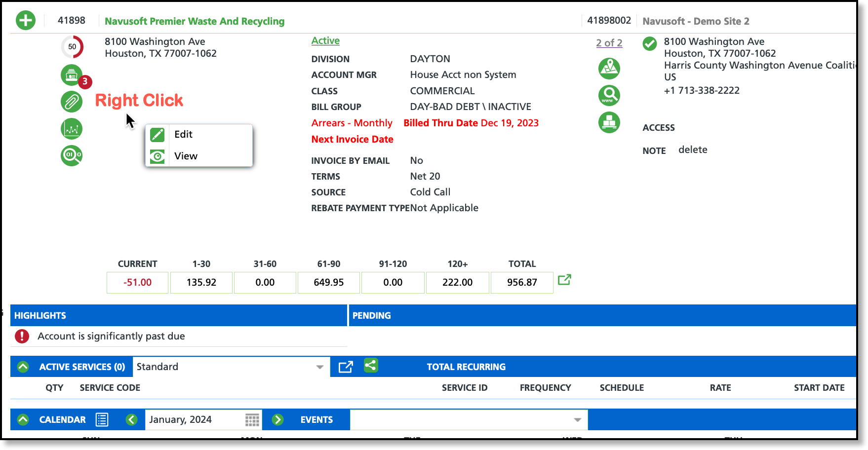Click the division value DAYTON

(430, 59)
